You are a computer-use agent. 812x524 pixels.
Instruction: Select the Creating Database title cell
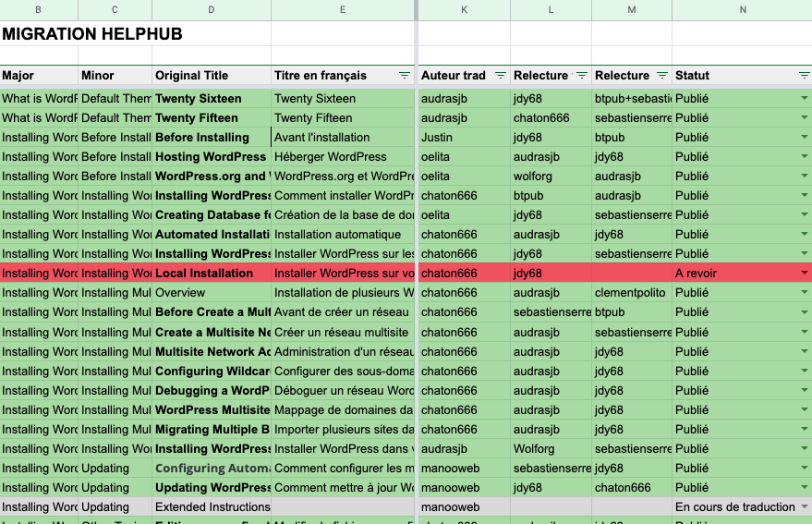pos(212,215)
